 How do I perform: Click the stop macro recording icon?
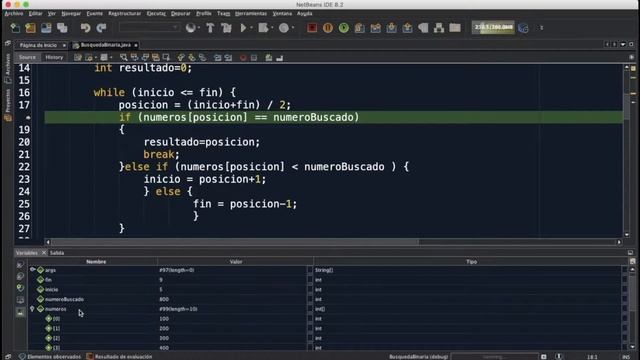(254, 58)
